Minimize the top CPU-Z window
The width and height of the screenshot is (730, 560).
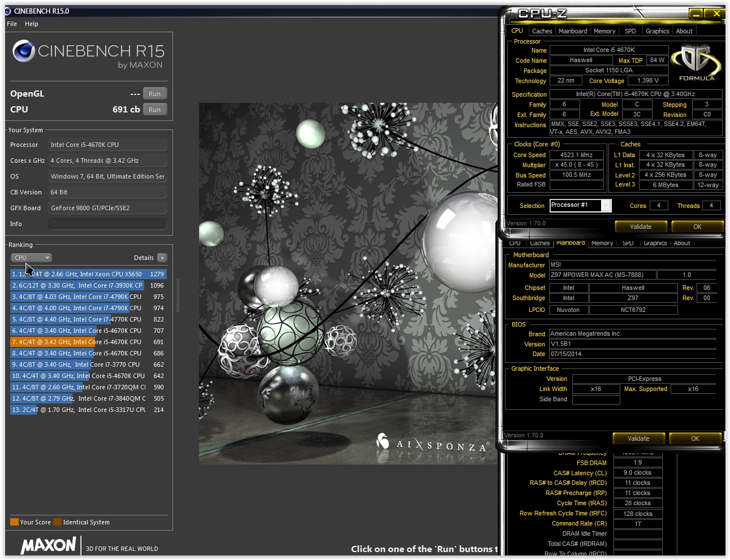pyautogui.click(x=697, y=14)
